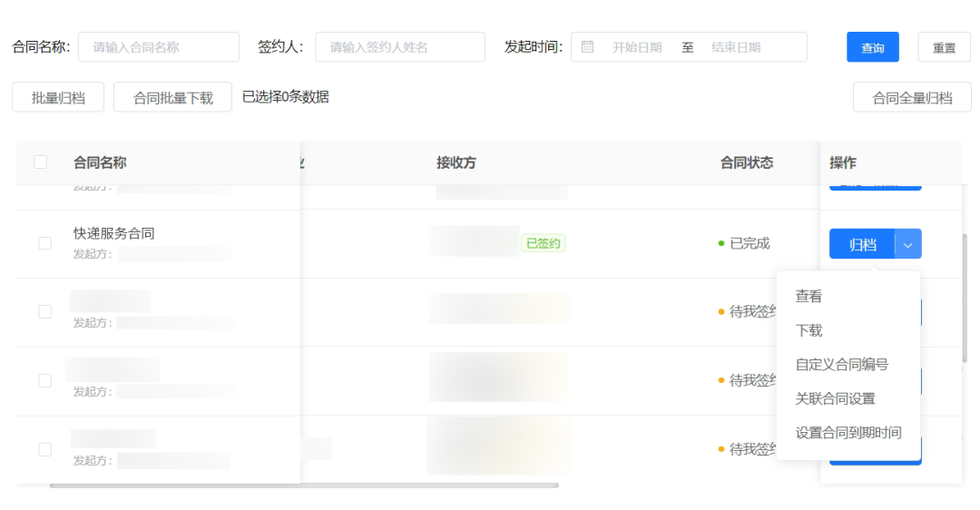This screenshot has height=510, width=980.
Task: Focus the 签约人 name input field
Action: pyautogui.click(x=400, y=47)
